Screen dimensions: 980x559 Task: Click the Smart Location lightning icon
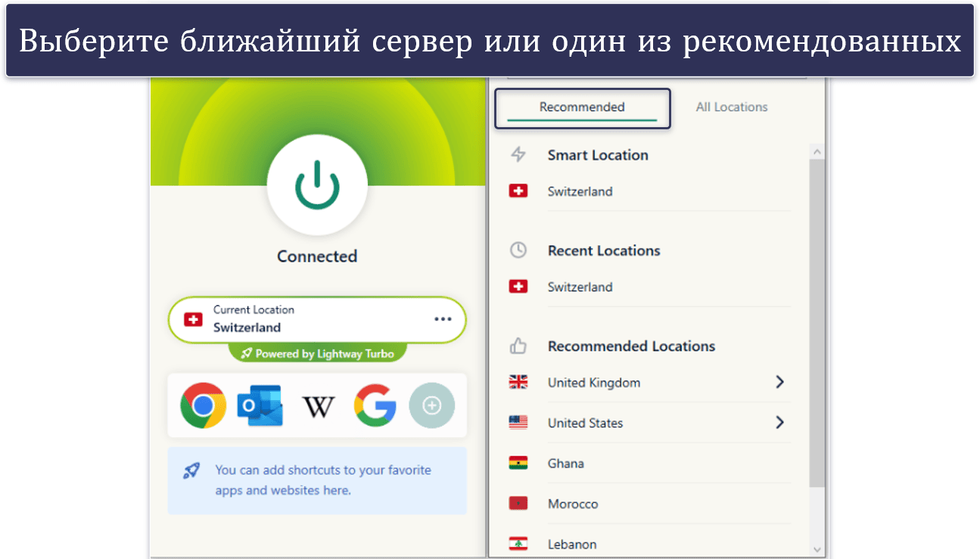(518, 154)
